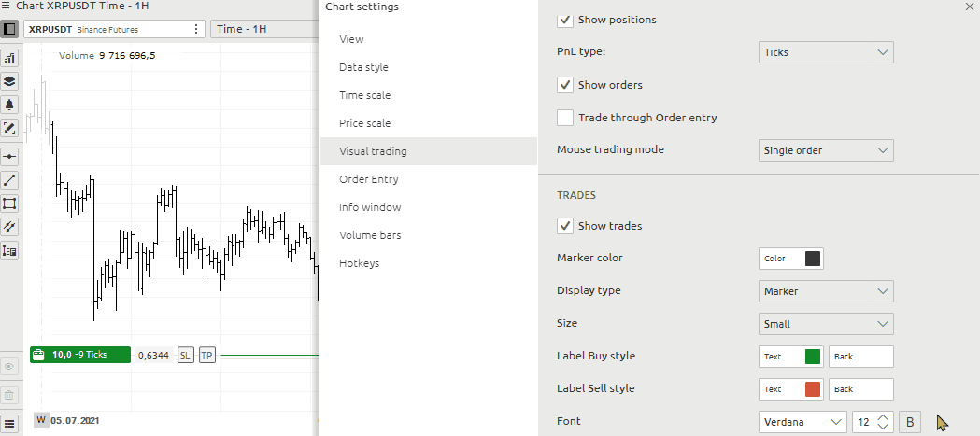Open the Hotkeys settings section

pyautogui.click(x=359, y=263)
